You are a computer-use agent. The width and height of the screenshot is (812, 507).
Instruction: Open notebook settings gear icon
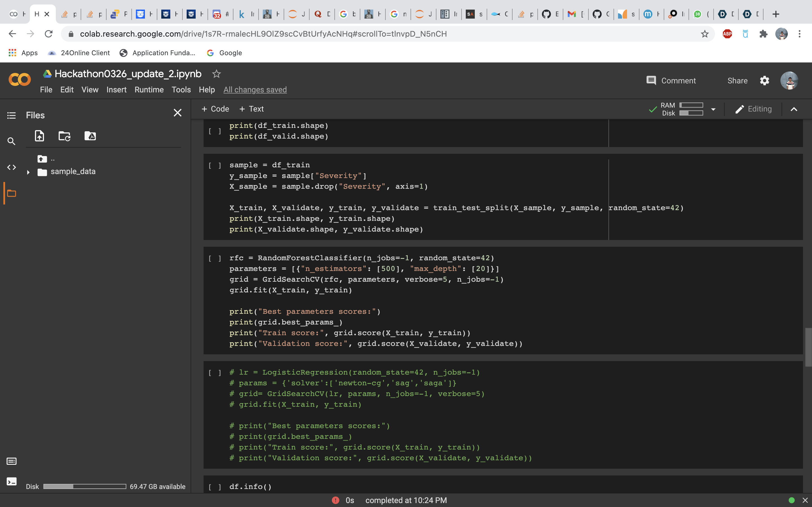(764, 81)
